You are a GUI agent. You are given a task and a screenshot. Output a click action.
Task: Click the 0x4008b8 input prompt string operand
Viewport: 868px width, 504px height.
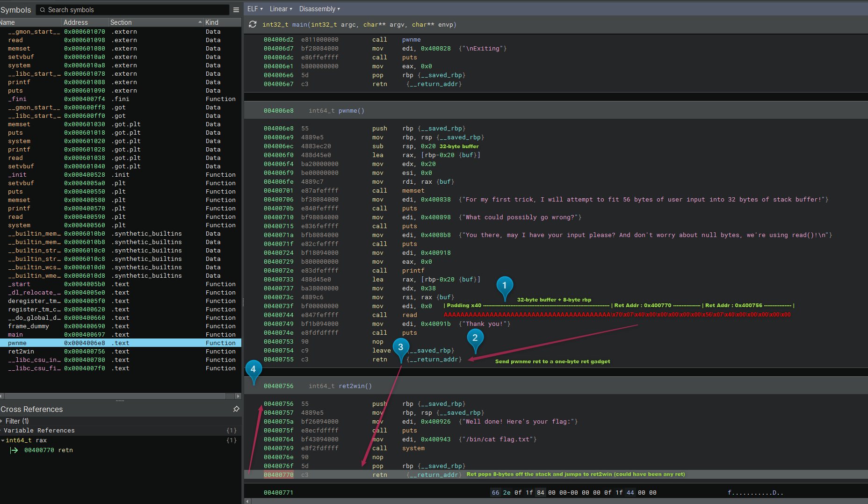pyautogui.click(x=435, y=235)
